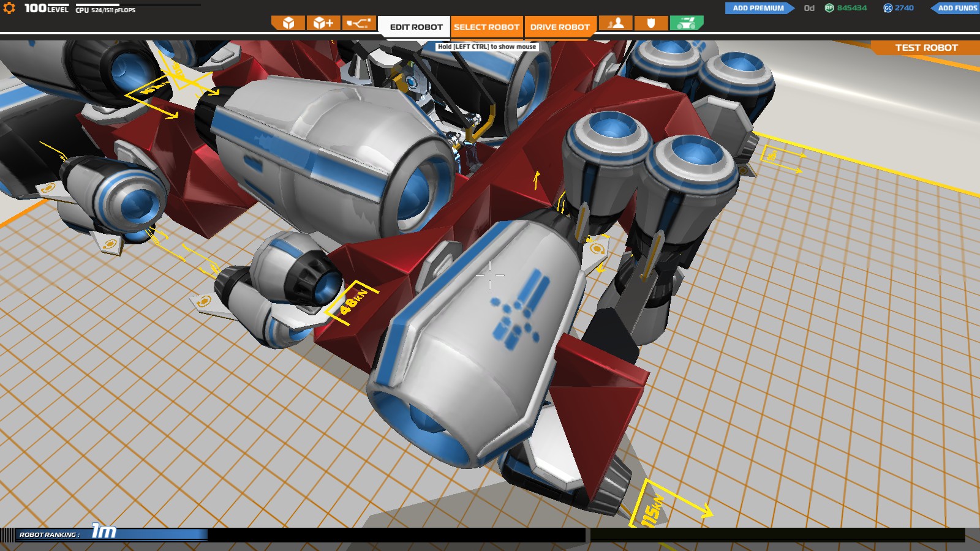Click the green robot vehicle icon
The height and width of the screenshot is (551, 980).
coord(687,23)
